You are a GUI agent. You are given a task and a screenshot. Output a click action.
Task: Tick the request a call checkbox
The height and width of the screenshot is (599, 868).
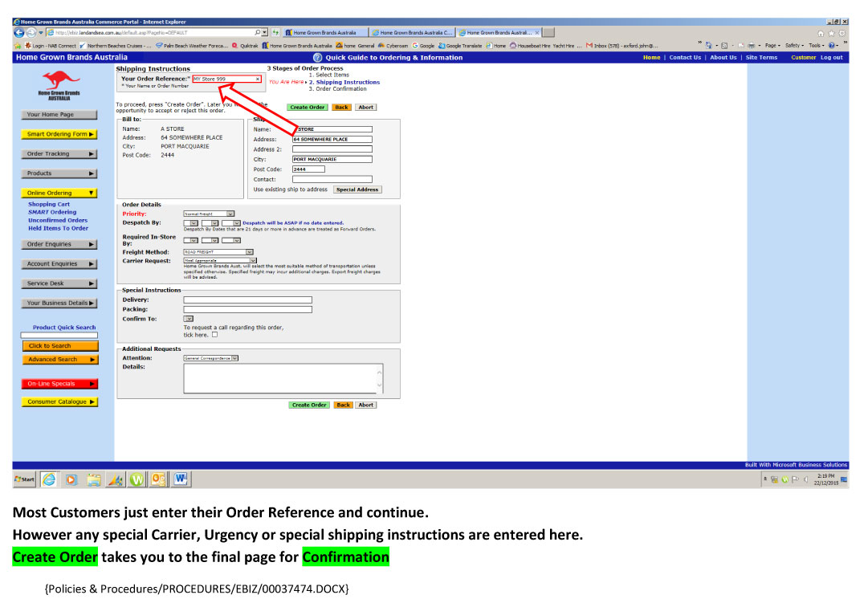[x=214, y=335]
